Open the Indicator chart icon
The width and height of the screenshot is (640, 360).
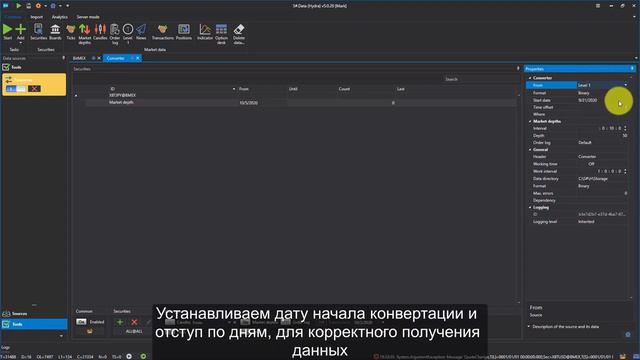tap(205, 29)
